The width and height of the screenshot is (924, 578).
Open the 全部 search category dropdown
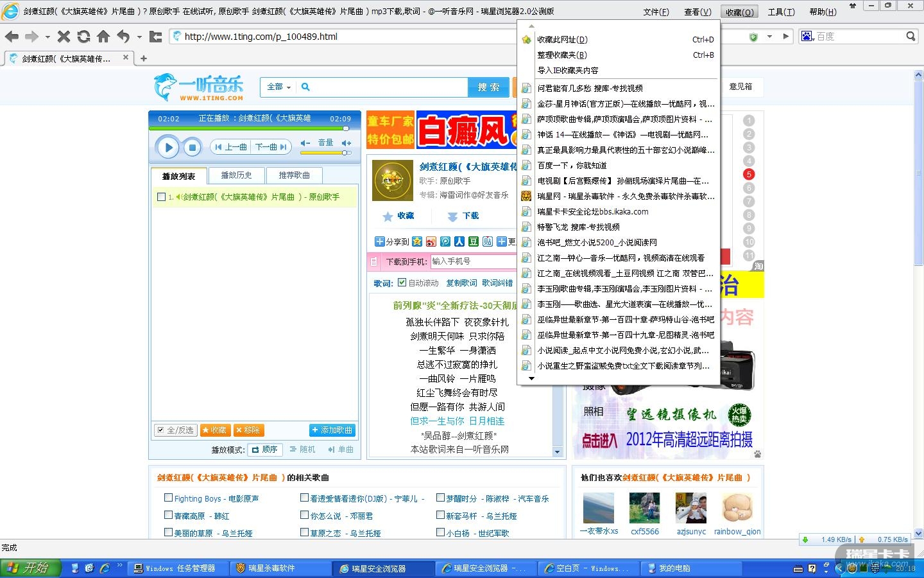pyautogui.click(x=278, y=87)
